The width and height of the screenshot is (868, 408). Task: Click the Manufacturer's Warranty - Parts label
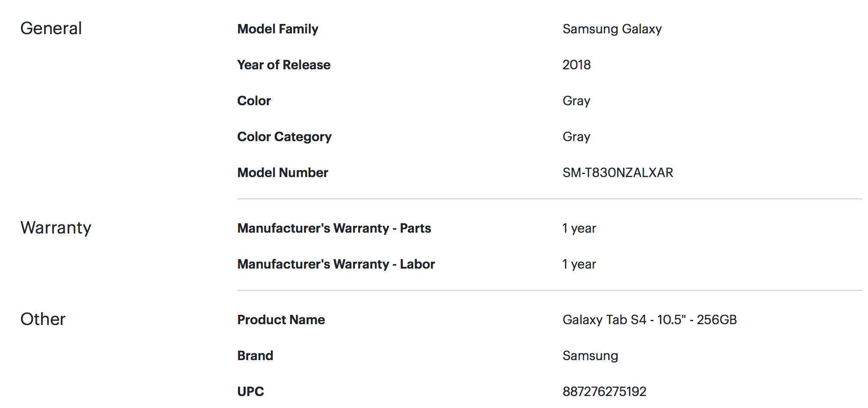pyautogui.click(x=334, y=228)
